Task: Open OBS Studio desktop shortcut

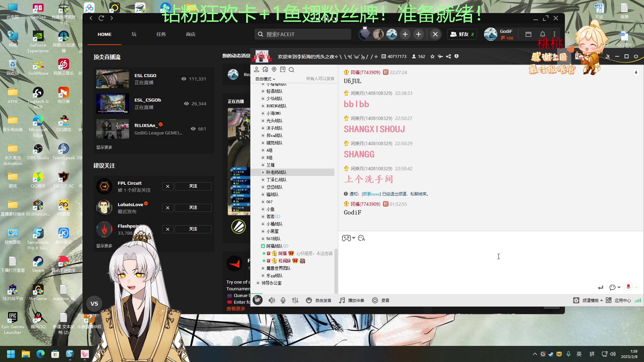Action: tap(38, 152)
